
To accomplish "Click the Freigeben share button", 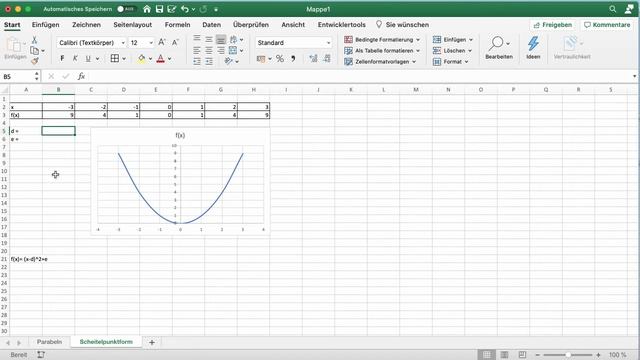I will click(552, 25).
